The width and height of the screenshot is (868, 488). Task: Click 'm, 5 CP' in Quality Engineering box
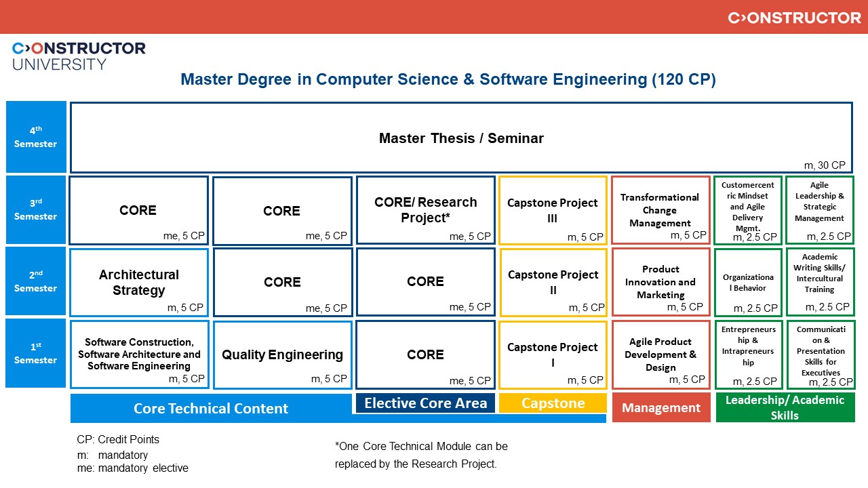pyautogui.click(x=329, y=379)
